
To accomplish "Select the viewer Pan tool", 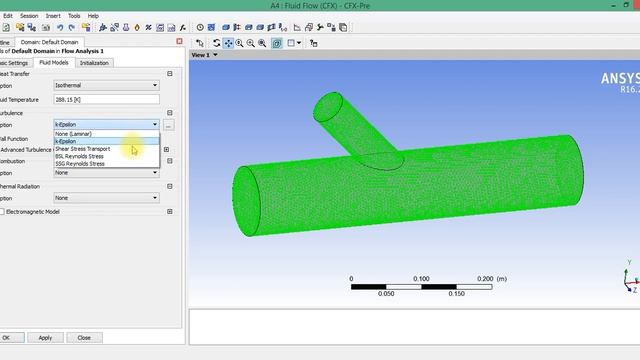I will tap(228, 43).
